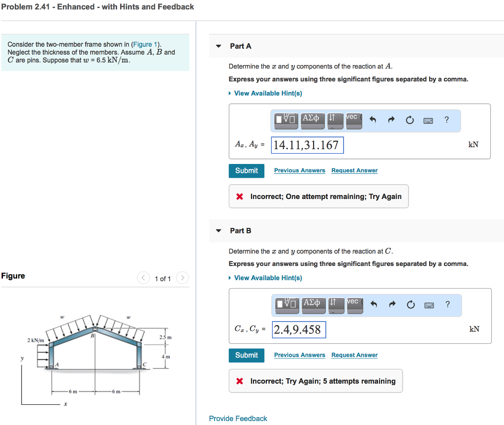Click the reset answer icon in Part B toolbar

click(410, 305)
